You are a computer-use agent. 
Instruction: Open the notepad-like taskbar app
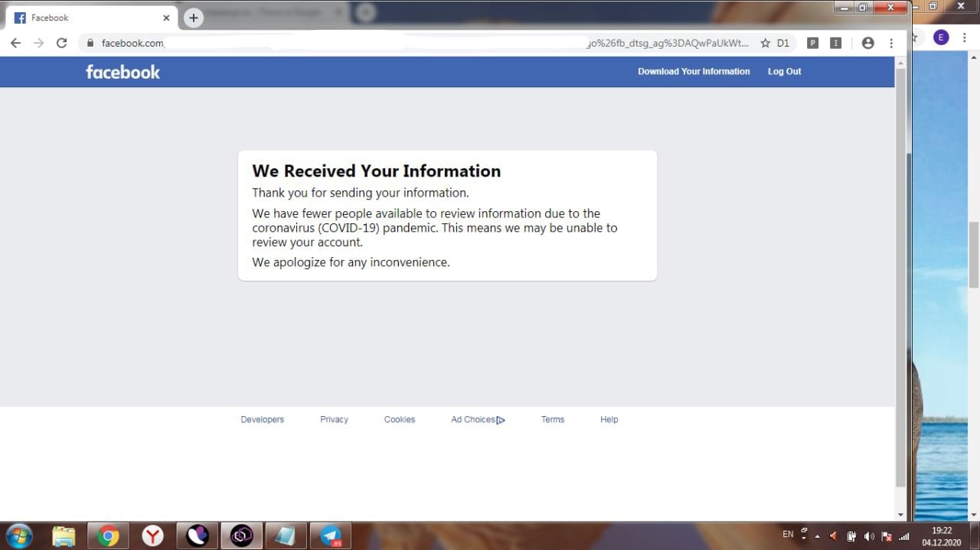coord(286,536)
